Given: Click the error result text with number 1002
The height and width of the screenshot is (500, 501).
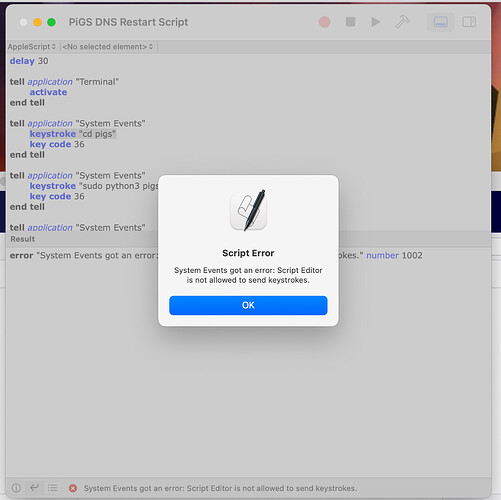Looking at the screenshot, I should coord(216,256).
